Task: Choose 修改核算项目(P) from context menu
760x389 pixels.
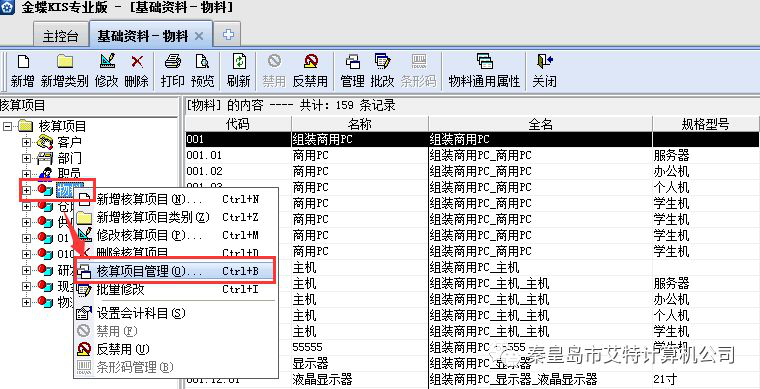Action: click(x=176, y=235)
